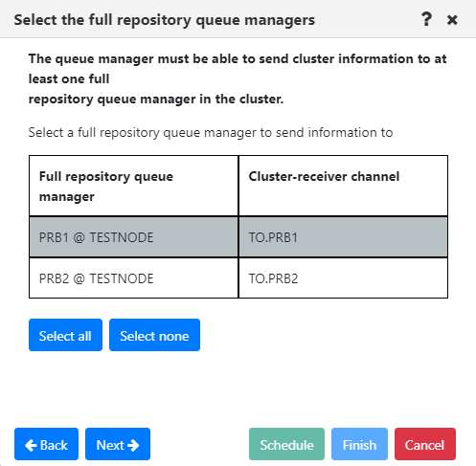476x466 pixels.
Task: Click the 'Select a full repository' instruction text
Action: click(x=211, y=132)
